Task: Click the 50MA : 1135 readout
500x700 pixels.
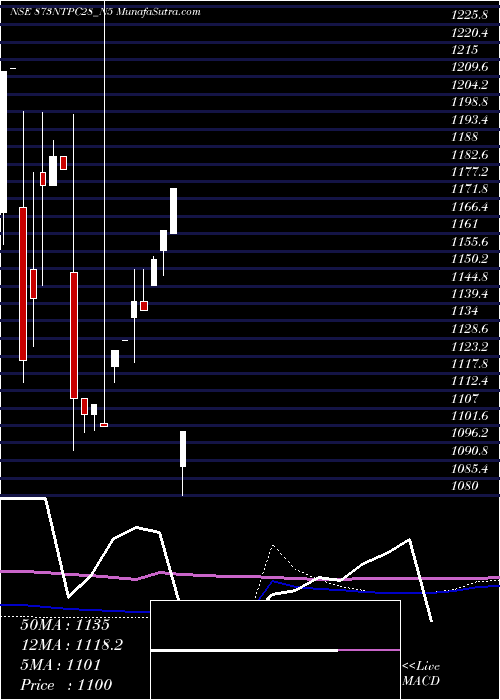Action: click(65, 625)
